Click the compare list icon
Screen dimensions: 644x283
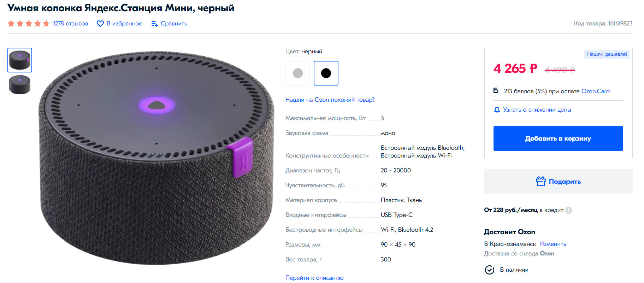[x=154, y=24]
